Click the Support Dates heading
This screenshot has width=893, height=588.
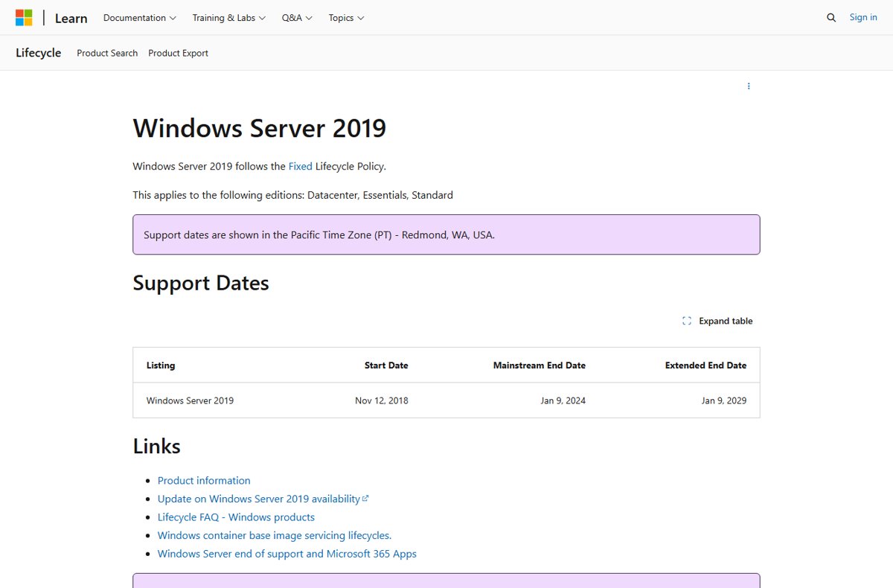coord(201,283)
